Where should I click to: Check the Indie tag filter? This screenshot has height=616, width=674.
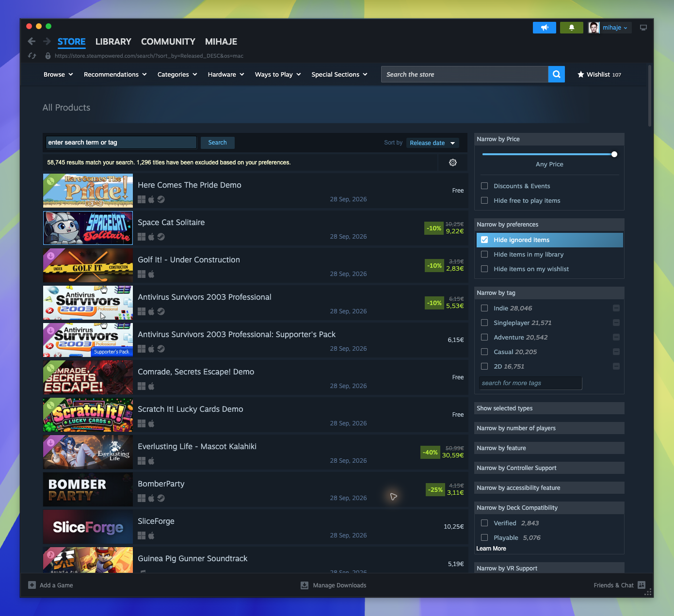[484, 308]
